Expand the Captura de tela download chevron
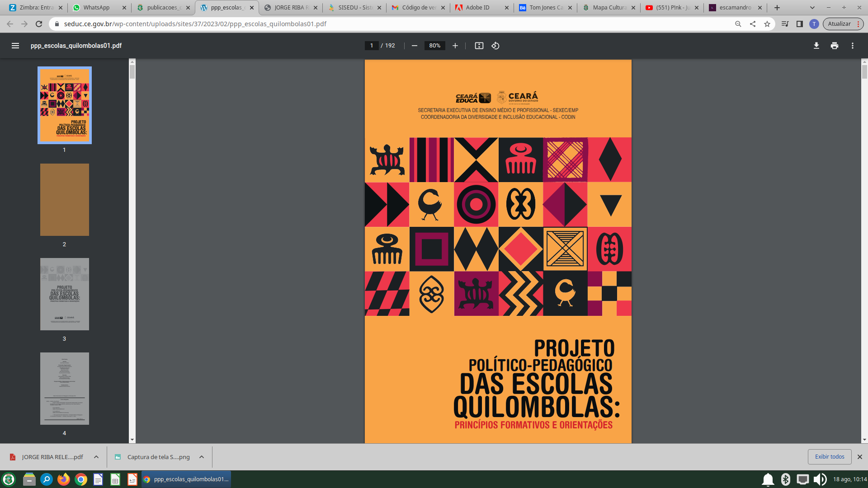 [x=202, y=457]
